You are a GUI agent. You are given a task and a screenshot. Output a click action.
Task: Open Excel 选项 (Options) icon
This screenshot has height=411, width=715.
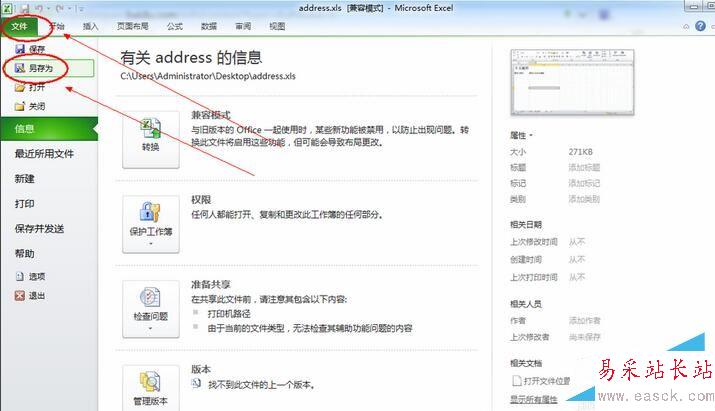(x=20, y=276)
